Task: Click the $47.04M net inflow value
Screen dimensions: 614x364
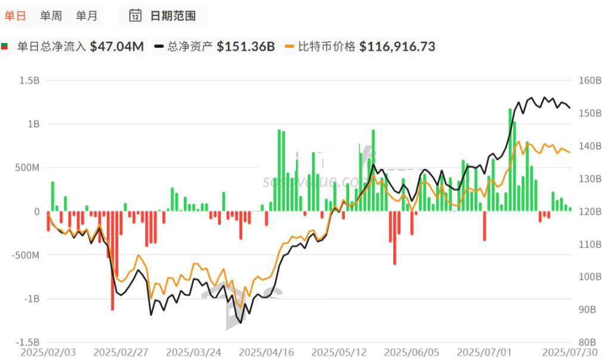Action: [117, 47]
